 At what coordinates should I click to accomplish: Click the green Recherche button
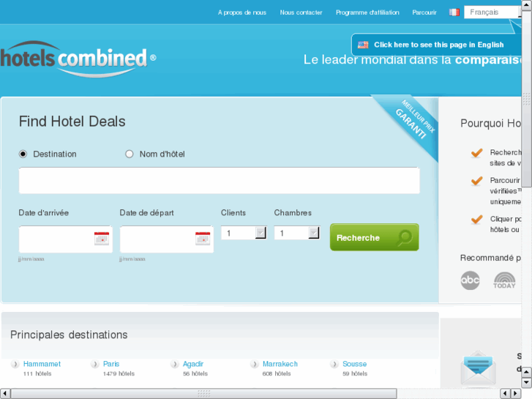tap(374, 237)
